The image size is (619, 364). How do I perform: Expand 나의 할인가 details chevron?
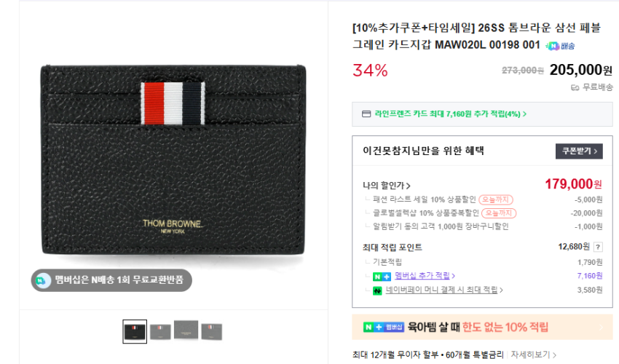click(x=409, y=186)
